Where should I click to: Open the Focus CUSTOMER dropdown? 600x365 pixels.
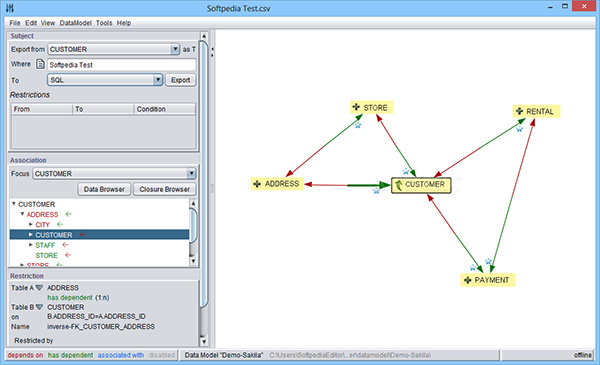click(191, 174)
